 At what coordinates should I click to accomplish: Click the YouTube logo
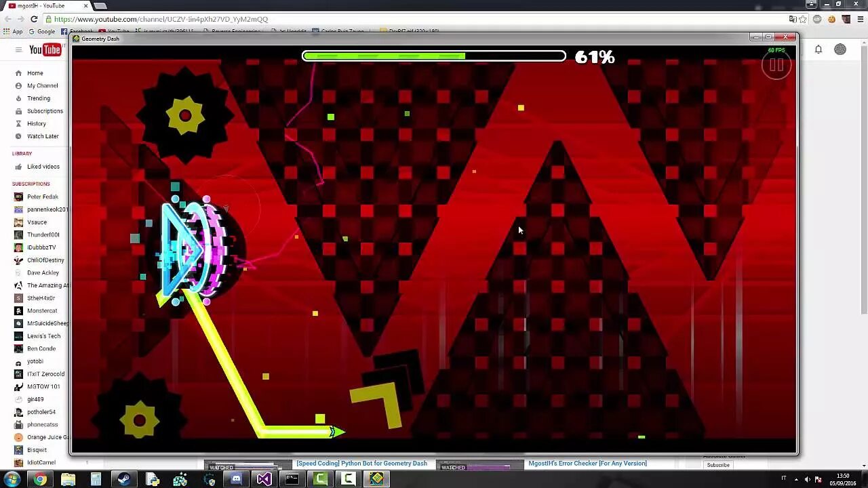coord(45,49)
